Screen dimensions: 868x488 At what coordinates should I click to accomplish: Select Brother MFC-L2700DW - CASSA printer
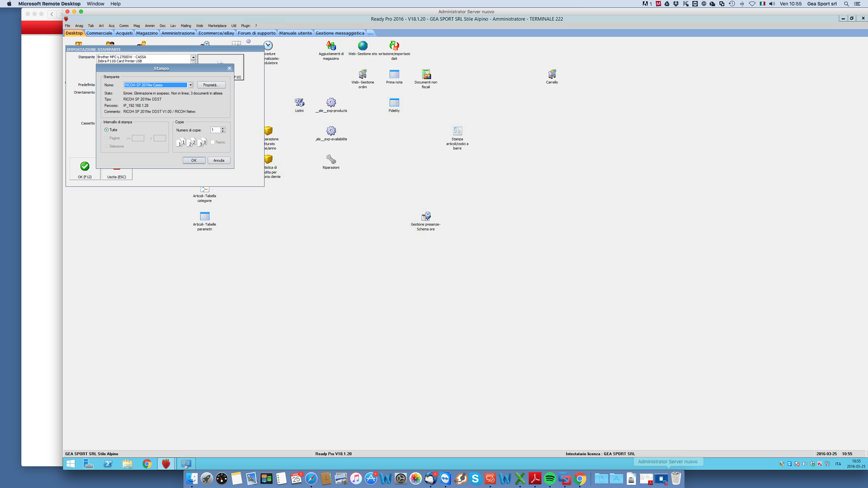122,57
